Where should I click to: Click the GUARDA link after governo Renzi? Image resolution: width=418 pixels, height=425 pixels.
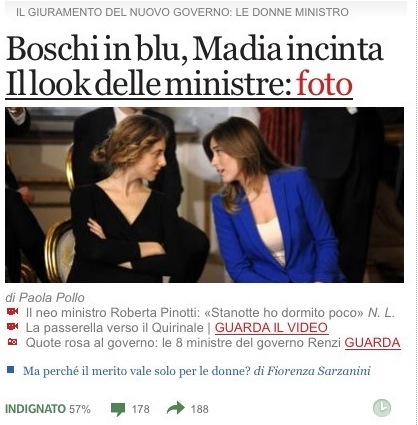point(372,343)
